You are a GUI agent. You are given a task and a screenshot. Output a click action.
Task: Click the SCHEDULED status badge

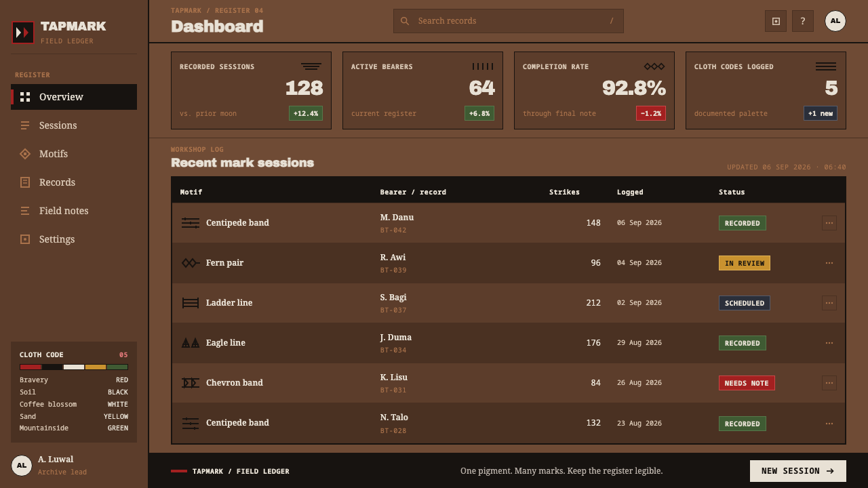(x=745, y=303)
